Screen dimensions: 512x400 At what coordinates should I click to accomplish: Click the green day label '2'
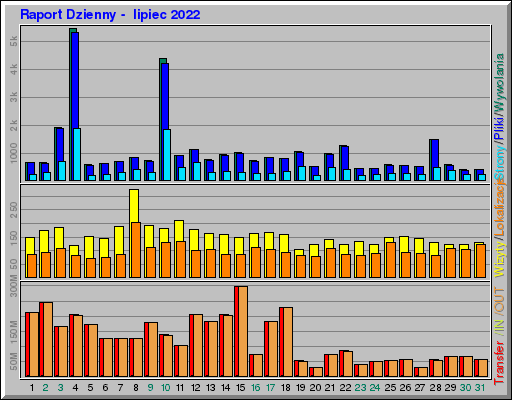[x=45, y=388]
